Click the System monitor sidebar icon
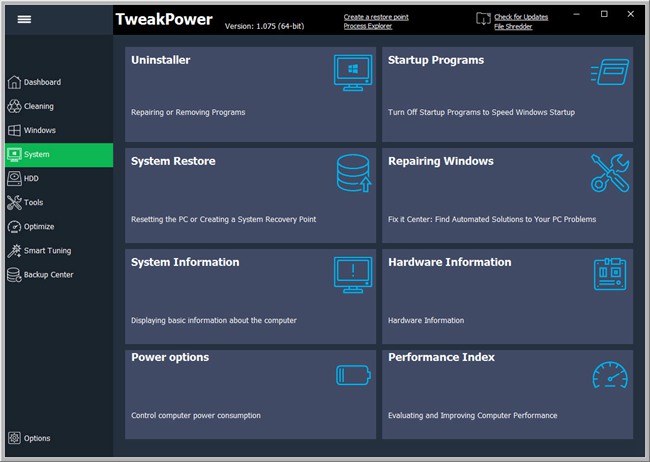Viewport: 650px width, 462px height. [14, 154]
